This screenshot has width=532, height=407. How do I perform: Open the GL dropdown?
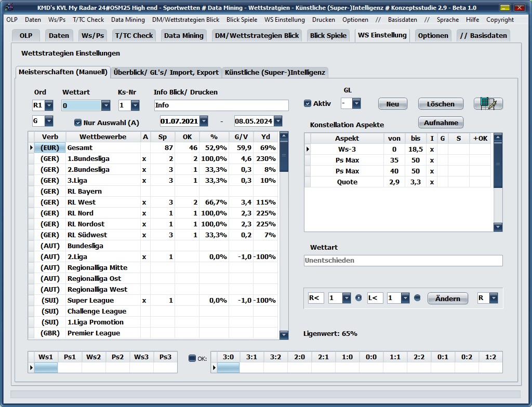356,103
